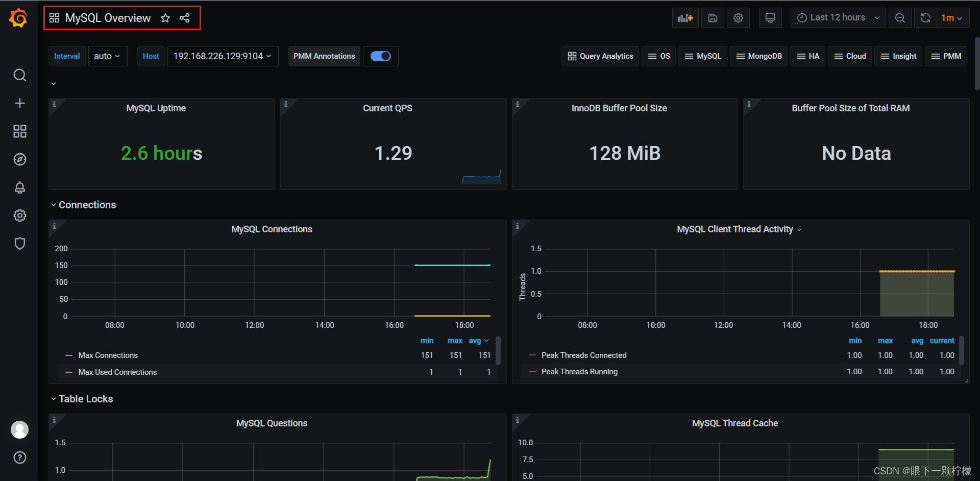Open the Grafana home logo
The width and height of the screenshot is (980, 481).
(18, 18)
